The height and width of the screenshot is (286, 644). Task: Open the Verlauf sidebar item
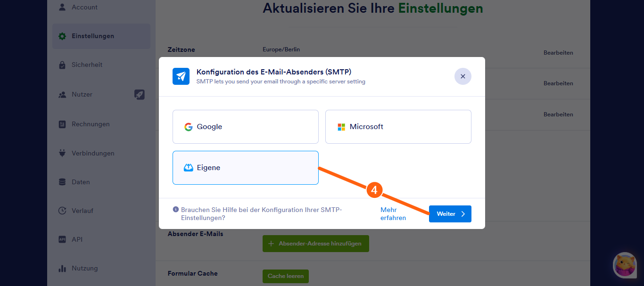(x=101, y=211)
